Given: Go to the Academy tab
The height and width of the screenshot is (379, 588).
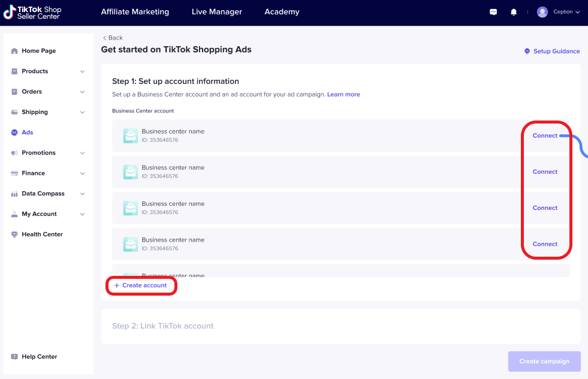Looking at the screenshot, I should click(x=282, y=12).
